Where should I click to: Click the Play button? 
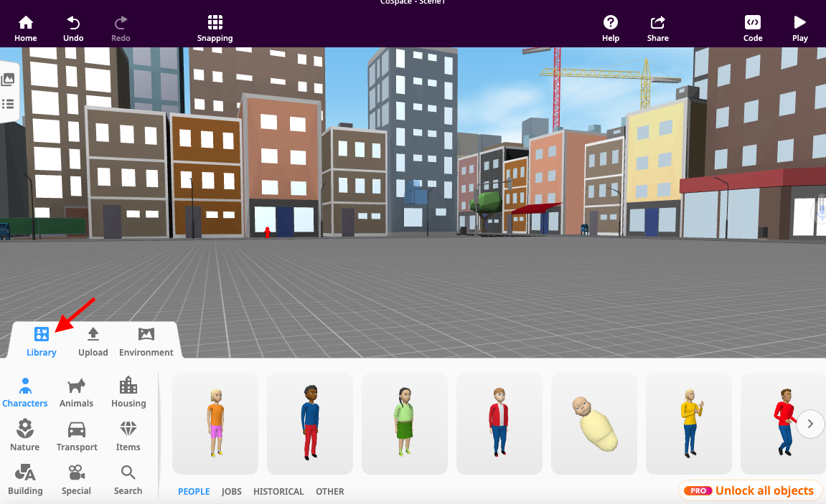pos(799,27)
